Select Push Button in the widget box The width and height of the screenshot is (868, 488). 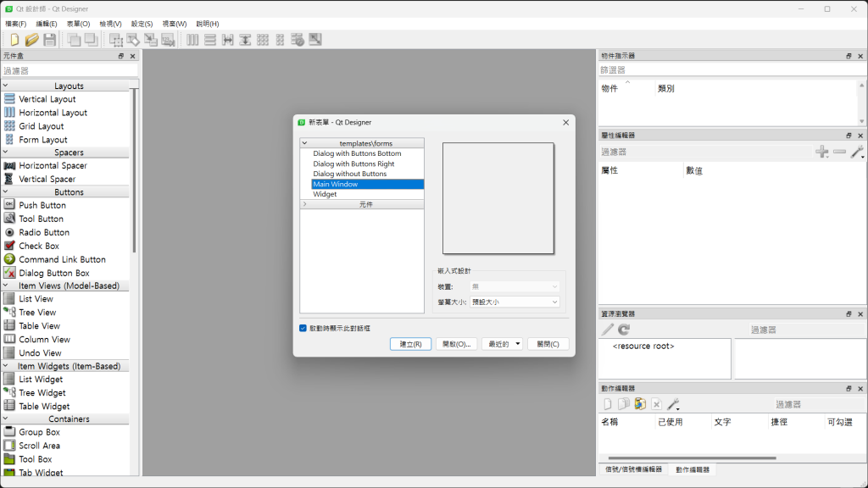tap(42, 205)
